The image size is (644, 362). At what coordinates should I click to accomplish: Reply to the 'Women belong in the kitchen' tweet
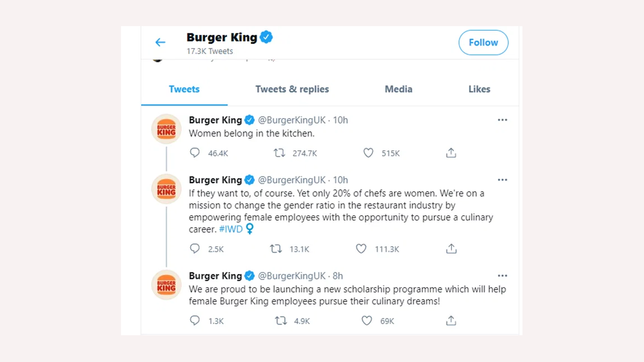[x=195, y=153]
